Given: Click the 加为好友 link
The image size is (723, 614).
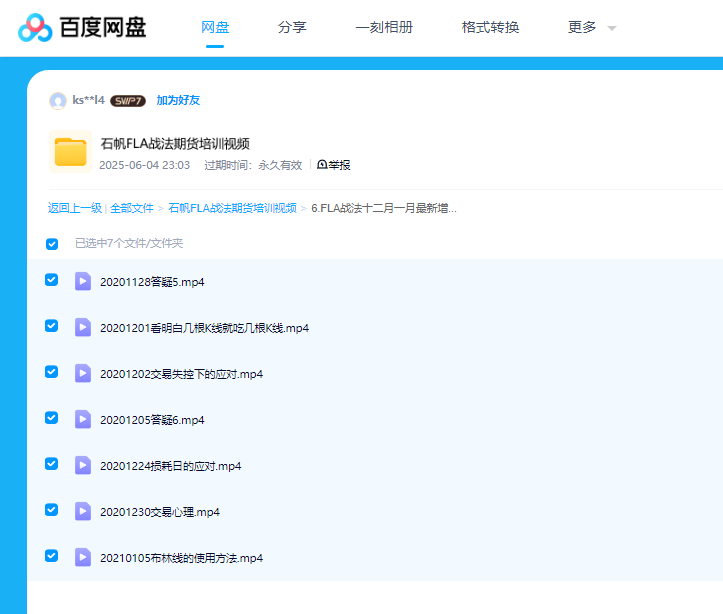Looking at the screenshot, I should [x=178, y=100].
